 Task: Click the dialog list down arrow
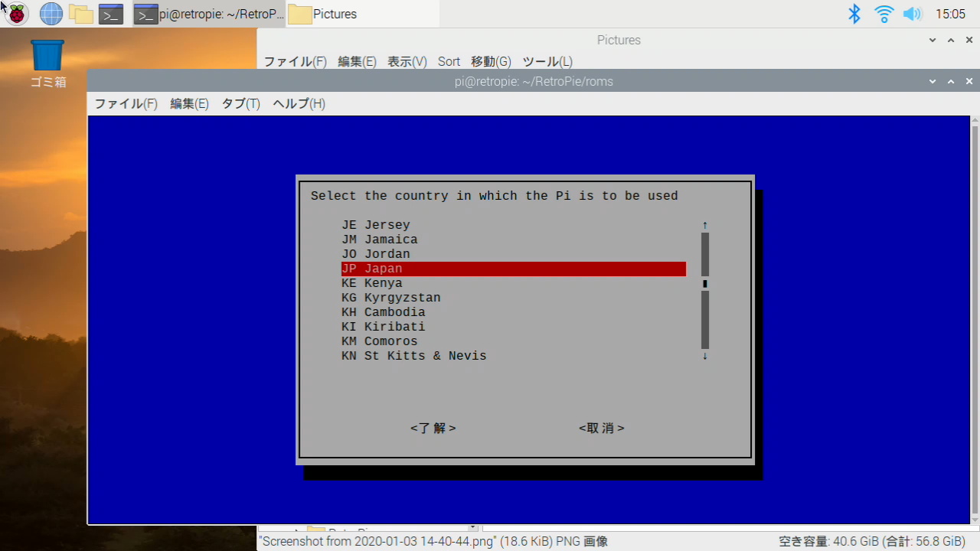(x=705, y=356)
